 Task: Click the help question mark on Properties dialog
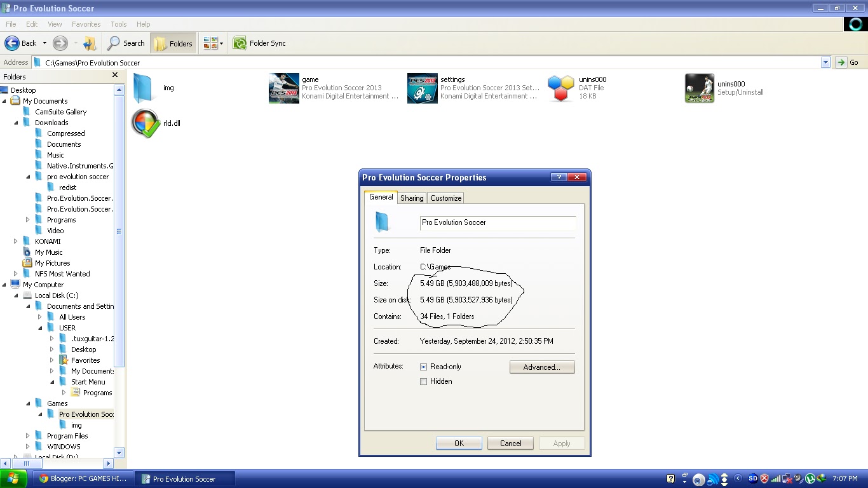[559, 177]
